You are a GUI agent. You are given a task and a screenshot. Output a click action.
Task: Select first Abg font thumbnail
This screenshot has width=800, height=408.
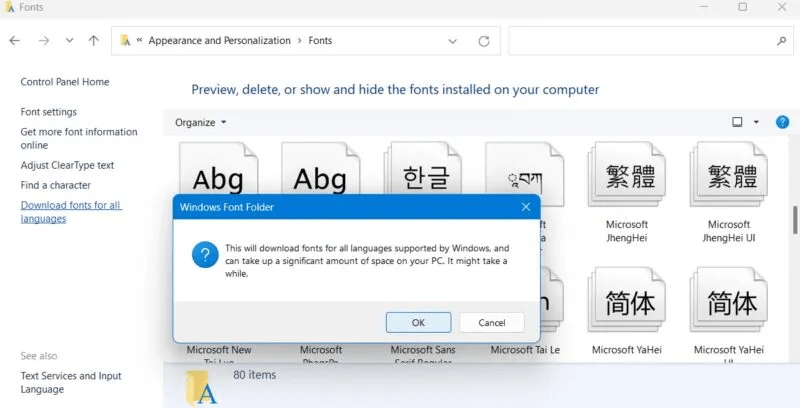tap(219, 168)
